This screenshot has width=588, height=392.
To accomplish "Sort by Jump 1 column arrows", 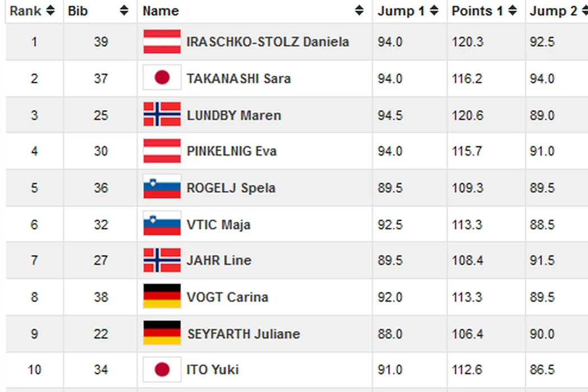I will click(x=434, y=11).
